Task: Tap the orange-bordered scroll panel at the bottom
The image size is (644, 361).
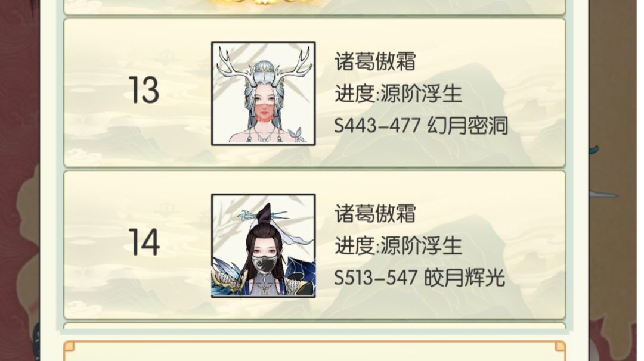Action: (315, 351)
